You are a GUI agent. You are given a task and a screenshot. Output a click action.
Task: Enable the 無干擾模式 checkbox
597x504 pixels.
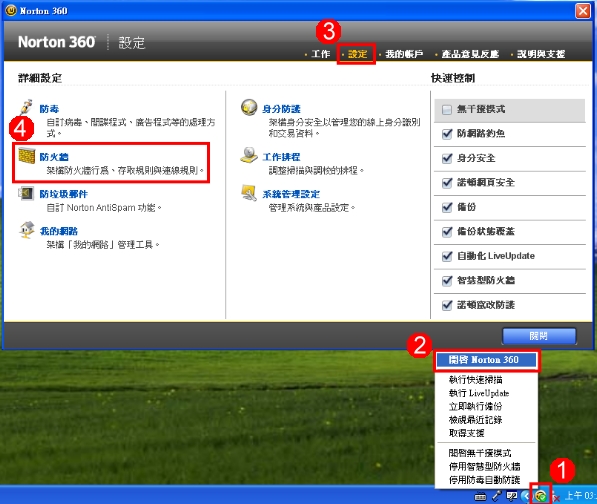(x=447, y=110)
